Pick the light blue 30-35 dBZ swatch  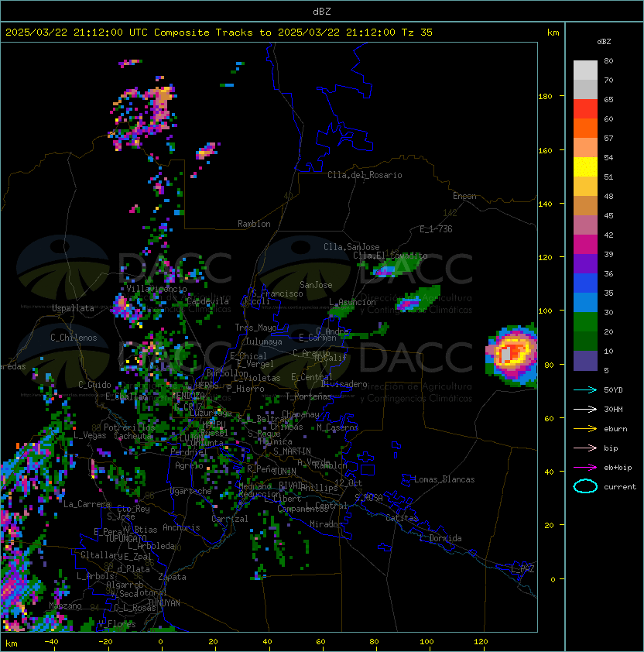point(585,303)
